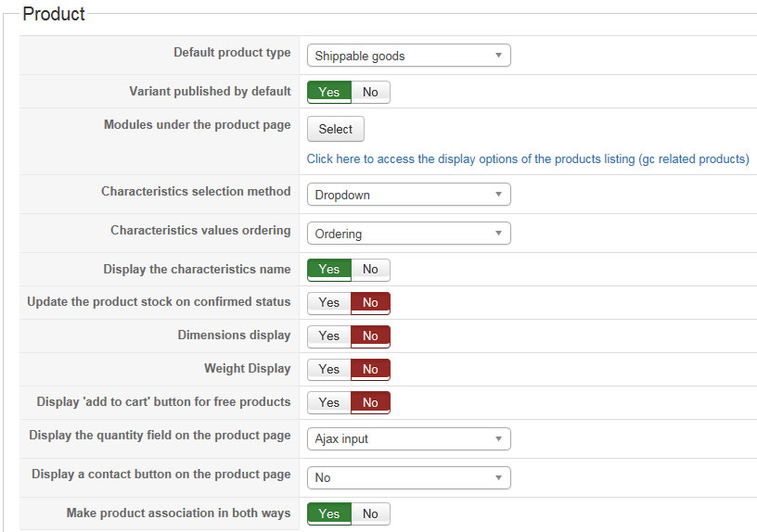757x532 pixels.
Task: Click Yes for Variant published by default
Action: (329, 92)
